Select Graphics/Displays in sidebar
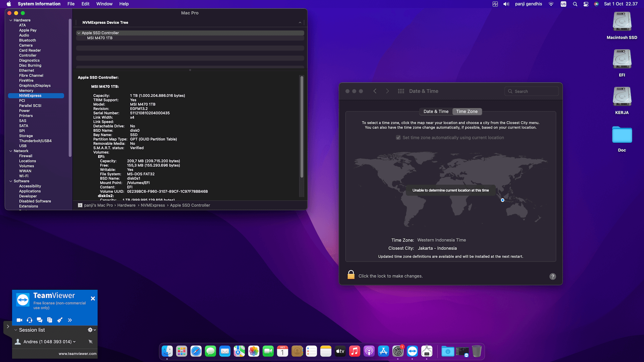 (35, 85)
